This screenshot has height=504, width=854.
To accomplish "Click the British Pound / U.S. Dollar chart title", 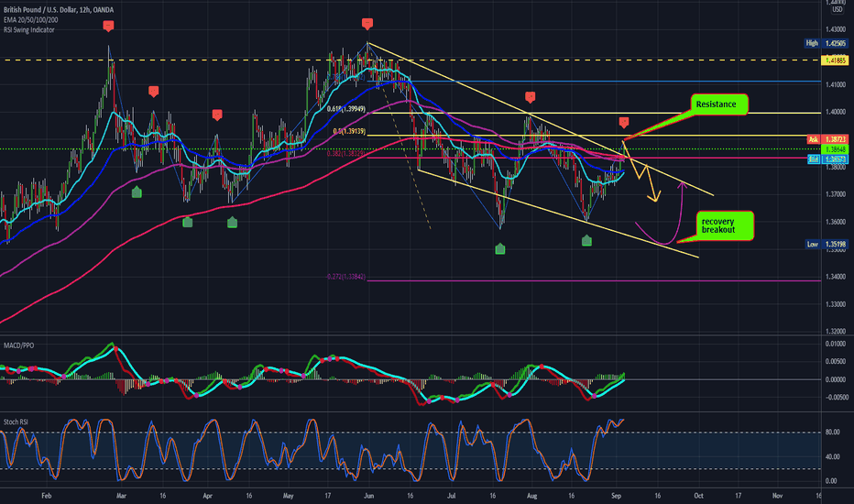I will click(x=59, y=10).
